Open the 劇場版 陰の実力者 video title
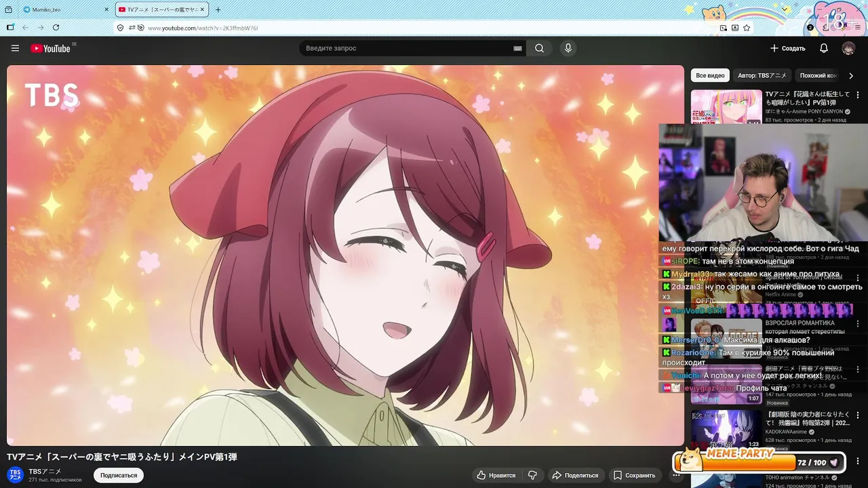 tap(808, 418)
